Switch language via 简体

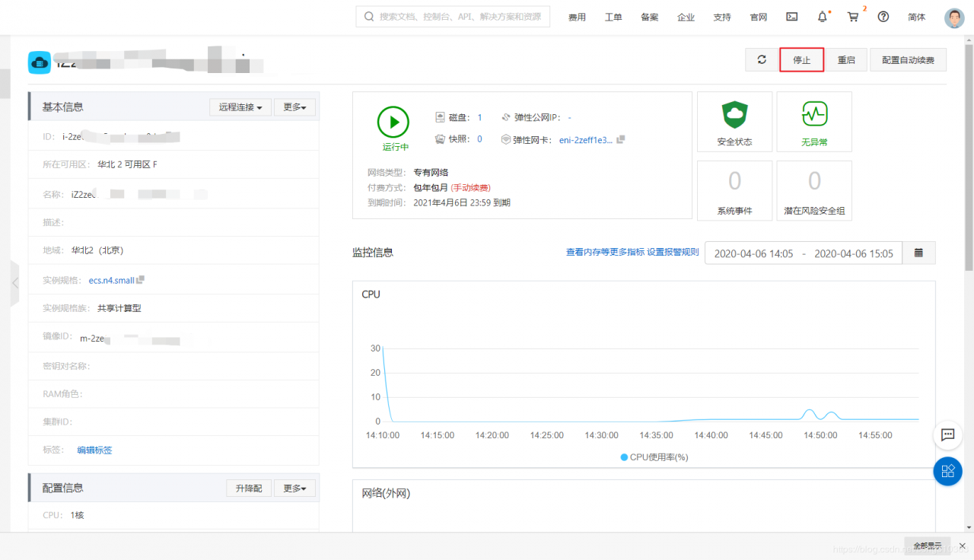point(917,17)
